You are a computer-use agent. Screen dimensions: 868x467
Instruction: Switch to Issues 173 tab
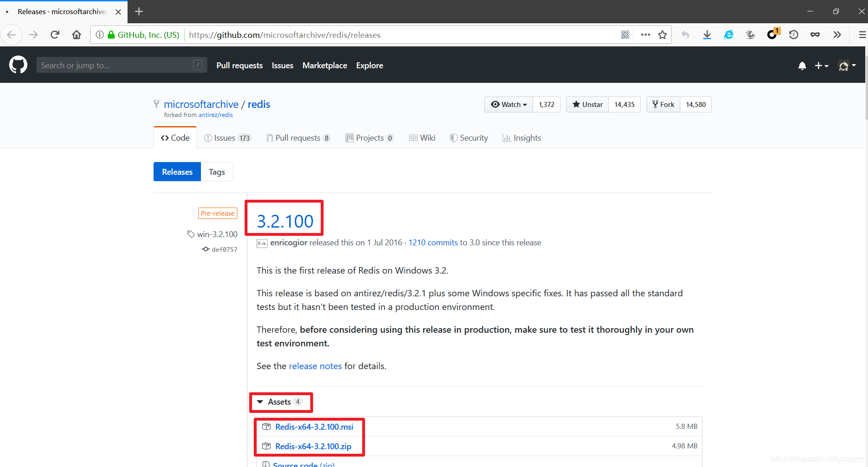(x=227, y=138)
